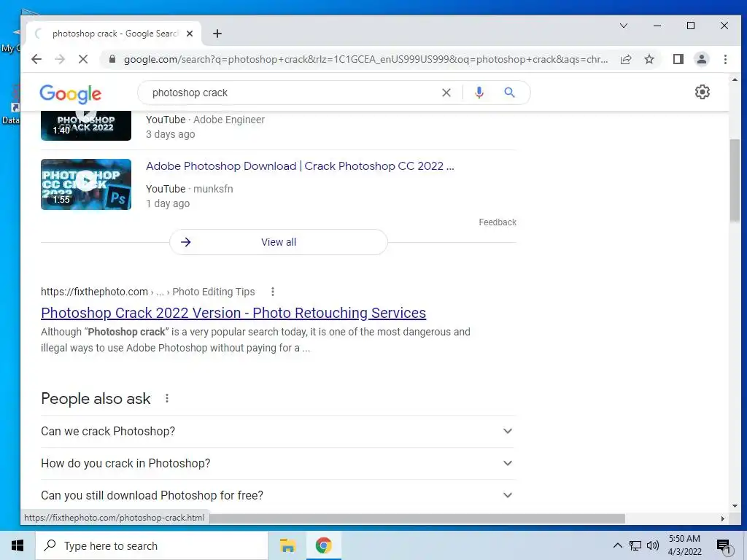Go back using the browser back arrow
This screenshot has height=560, width=747.
tap(36, 59)
